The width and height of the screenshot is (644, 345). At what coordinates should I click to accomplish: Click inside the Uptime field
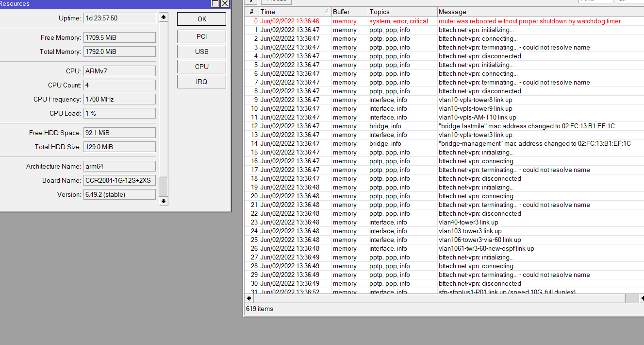[x=119, y=18]
